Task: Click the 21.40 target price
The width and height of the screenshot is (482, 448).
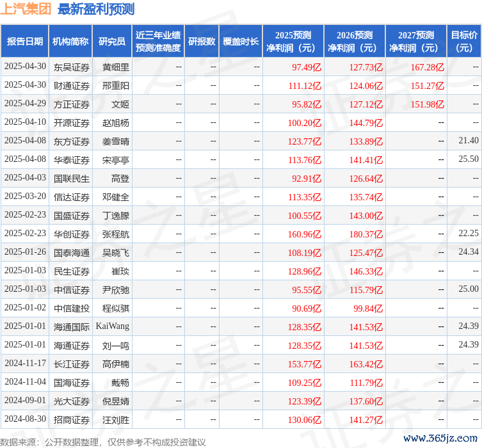Action: [x=469, y=140]
